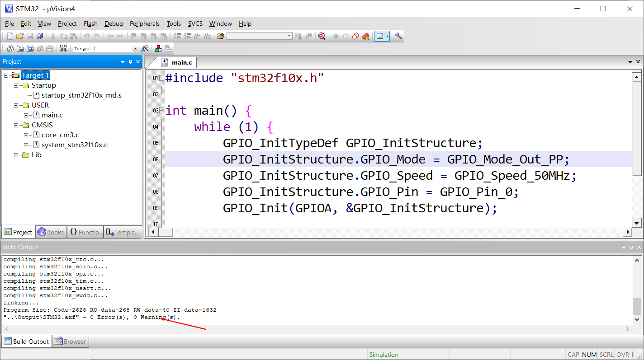This screenshot has width=644, height=360.
Task: Click Navigate Forwards arrow icon
Action: tap(120, 36)
